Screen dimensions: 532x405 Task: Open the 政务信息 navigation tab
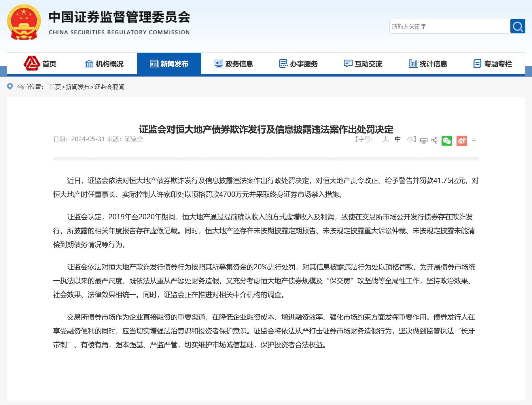coord(234,64)
